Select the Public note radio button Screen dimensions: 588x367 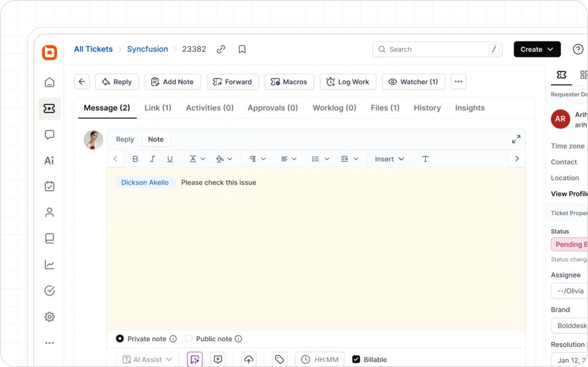pos(188,339)
